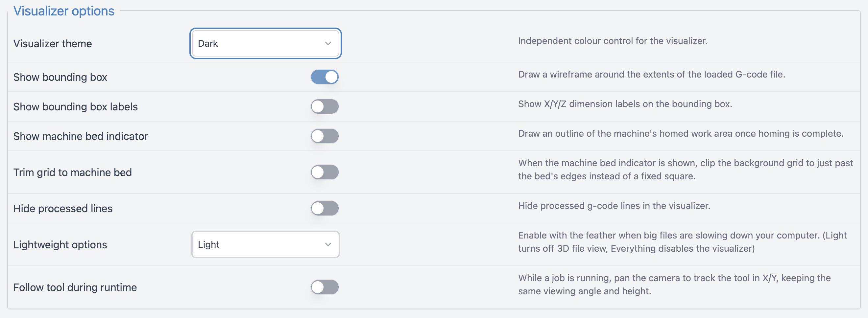
Task: Click the Visualizer theme label
Action: pos(53,44)
